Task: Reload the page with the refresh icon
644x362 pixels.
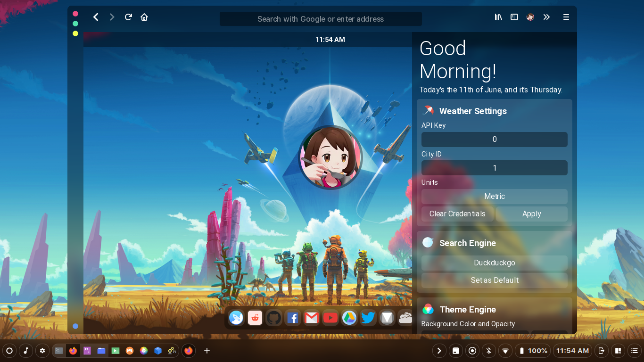Action: click(x=128, y=17)
